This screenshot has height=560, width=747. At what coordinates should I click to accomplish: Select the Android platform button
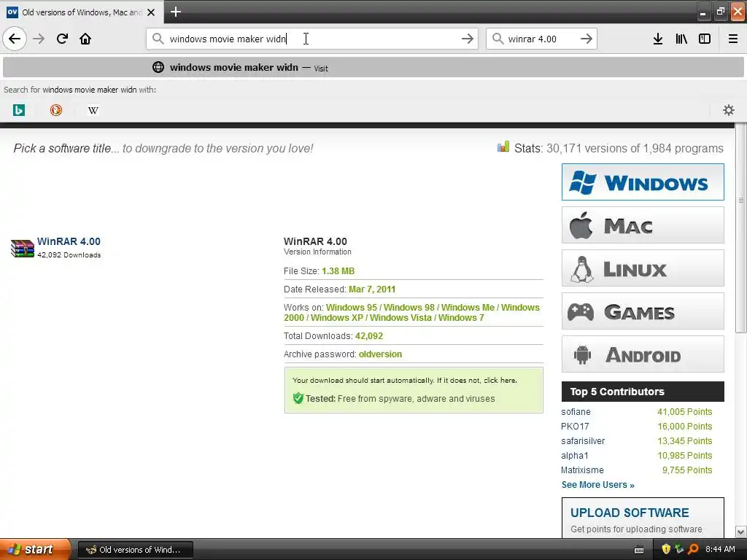(x=643, y=354)
